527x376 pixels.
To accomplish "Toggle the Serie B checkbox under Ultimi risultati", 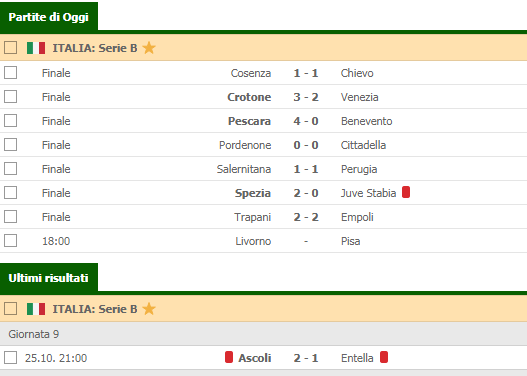I will click(10, 309).
